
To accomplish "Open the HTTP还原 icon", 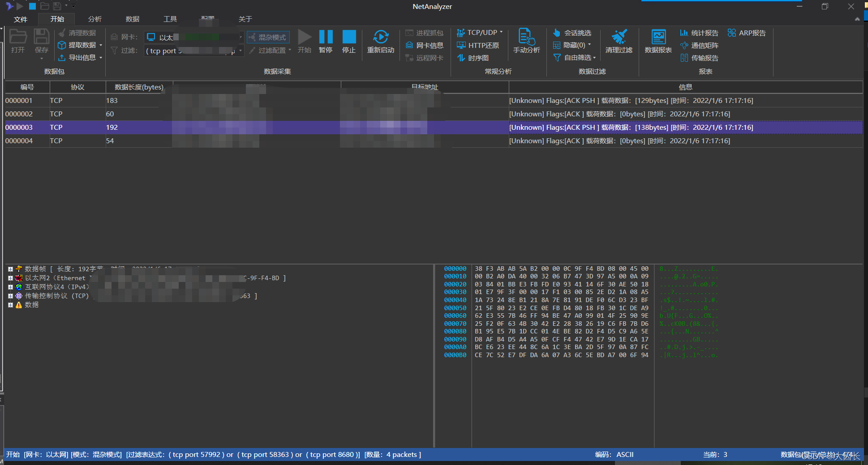I will coord(461,45).
